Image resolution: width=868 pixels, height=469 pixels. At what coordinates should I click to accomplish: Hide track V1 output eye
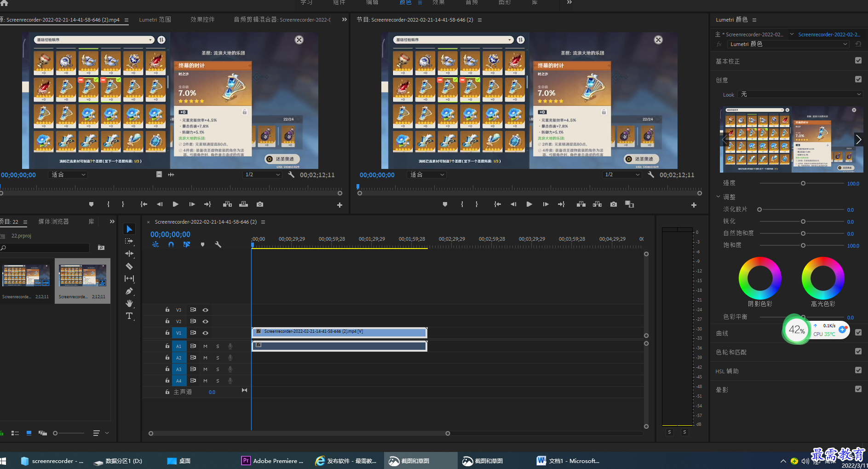206,333
